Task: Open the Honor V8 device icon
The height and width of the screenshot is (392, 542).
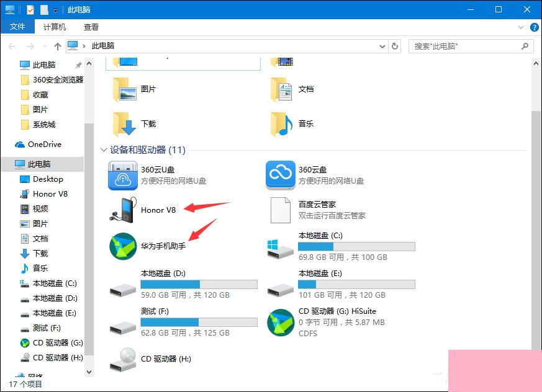Action: pyautogui.click(x=123, y=210)
